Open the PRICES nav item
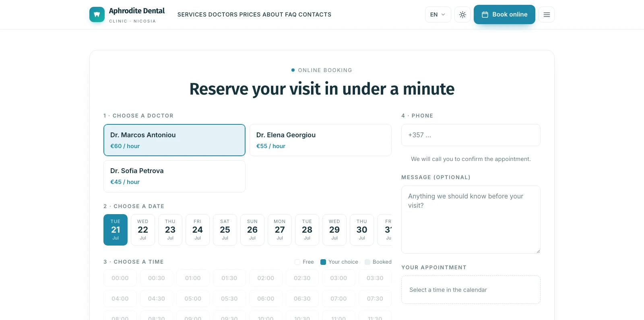The width and height of the screenshot is (644, 320). click(x=250, y=14)
